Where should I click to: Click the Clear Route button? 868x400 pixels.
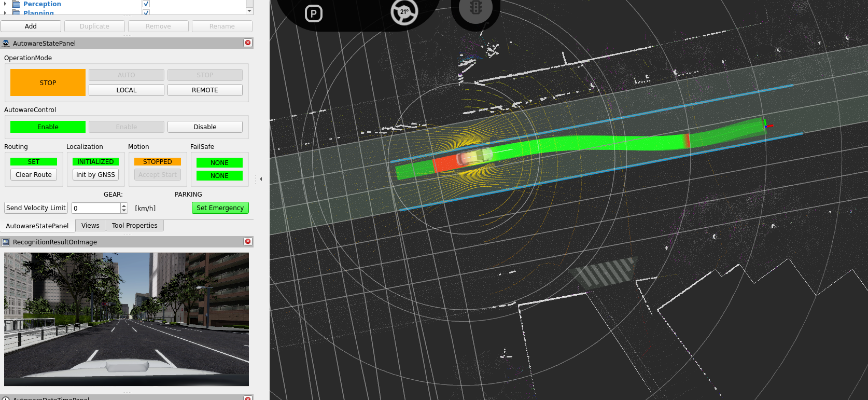34,175
